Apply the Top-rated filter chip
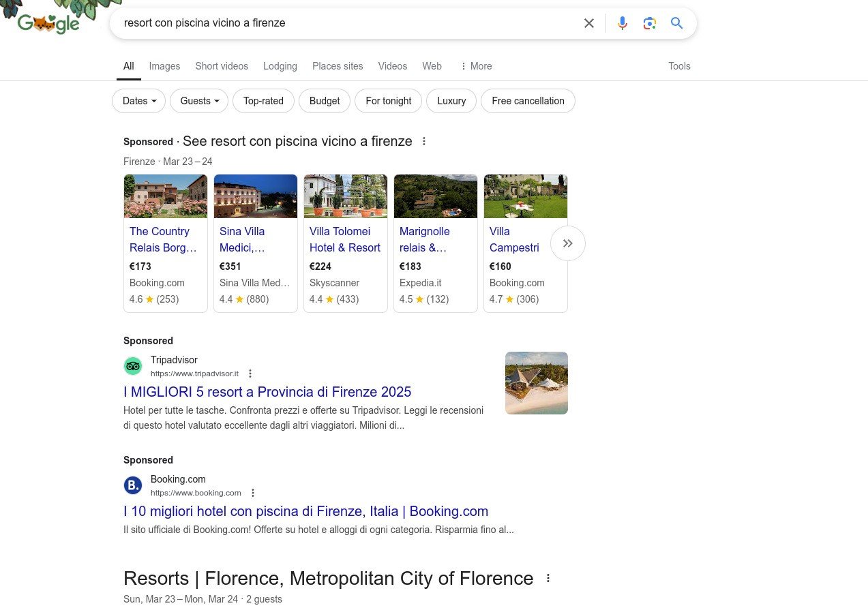 point(263,101)
